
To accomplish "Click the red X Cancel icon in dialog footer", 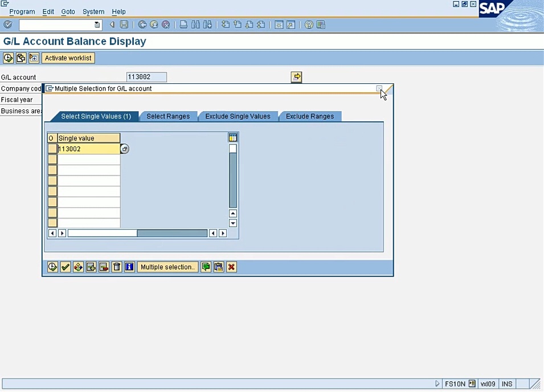I will tap(231, 267).
